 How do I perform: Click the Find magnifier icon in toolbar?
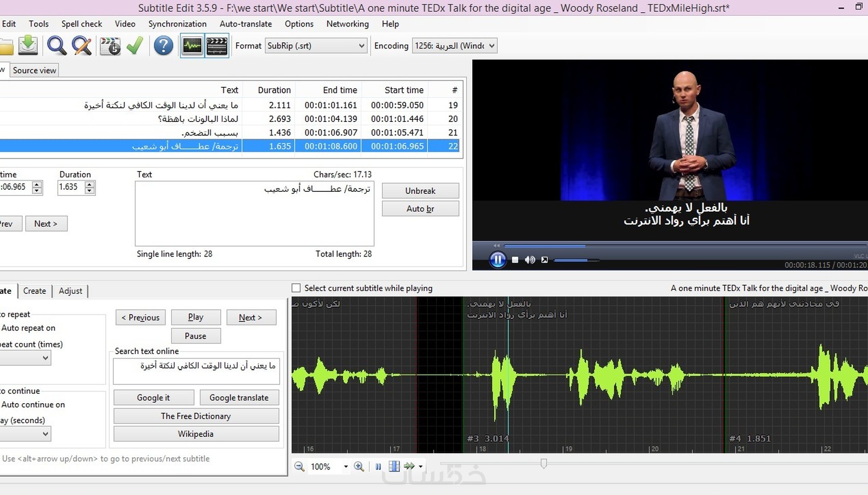57,46
